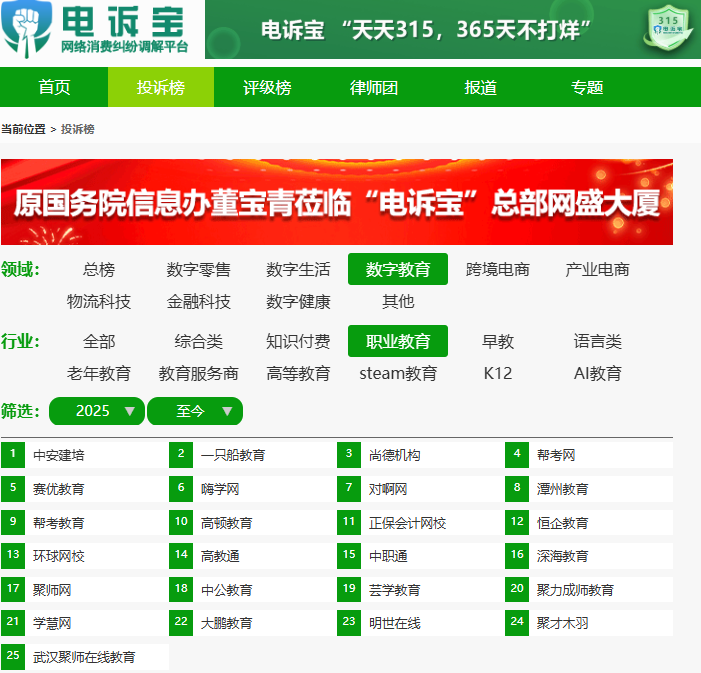Select 全部 industry filter
The height and width of the screenshot is (673, 701).
99,341
